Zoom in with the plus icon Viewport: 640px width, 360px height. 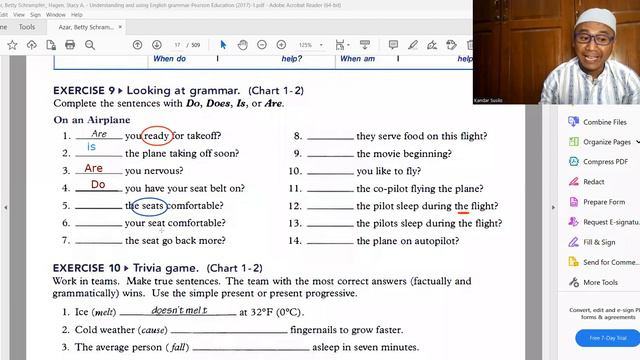click(x=281, y=45)
